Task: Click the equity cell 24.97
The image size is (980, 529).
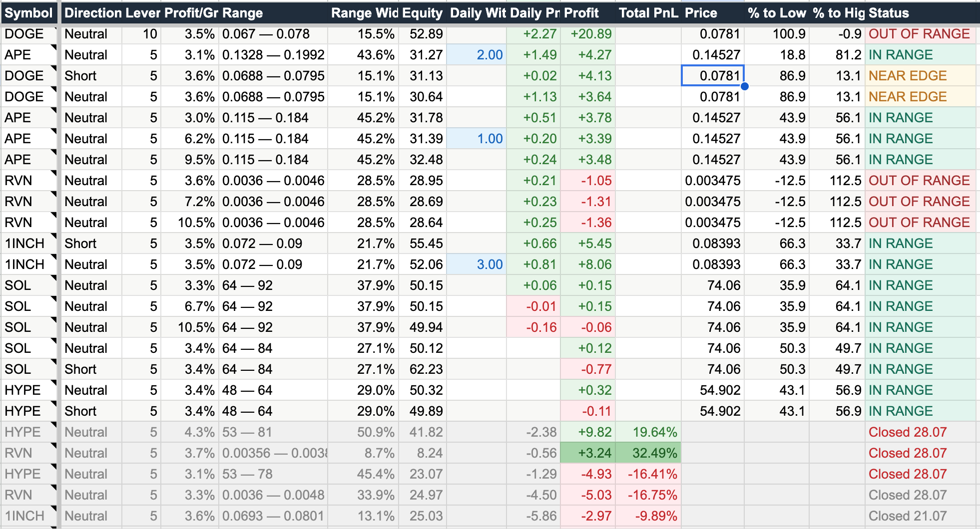Action: point(423,495)
